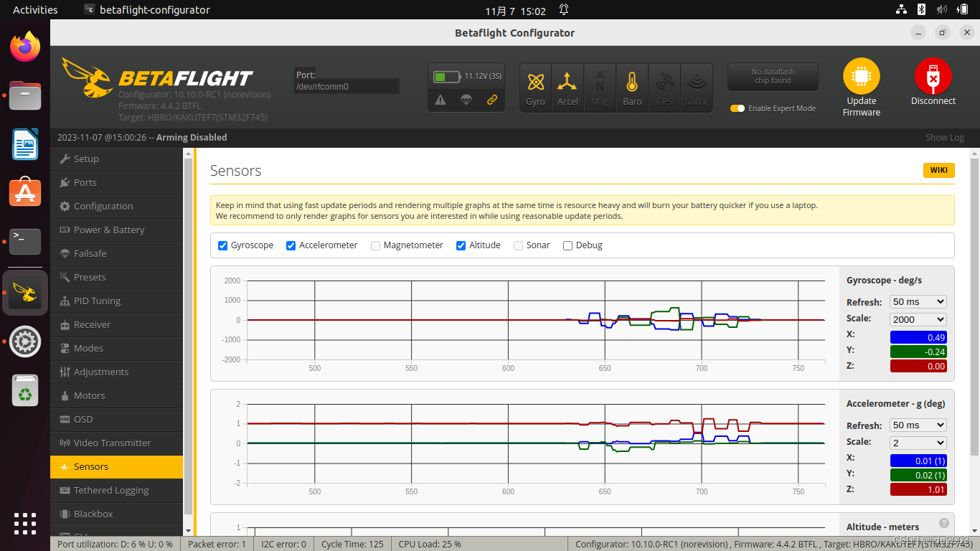Toggle the Magnetometer checkbox

pos(376,245)
